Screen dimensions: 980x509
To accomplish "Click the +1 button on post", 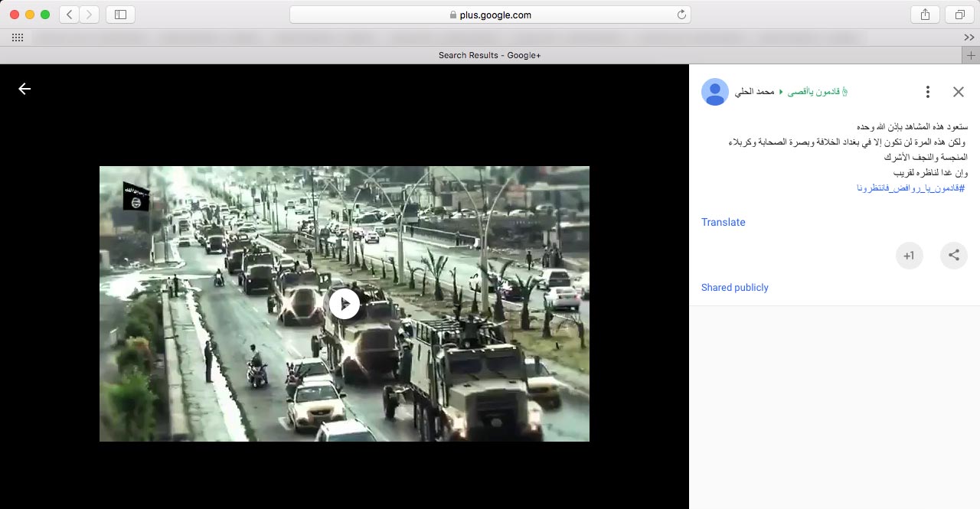I will tap(909, 256).
